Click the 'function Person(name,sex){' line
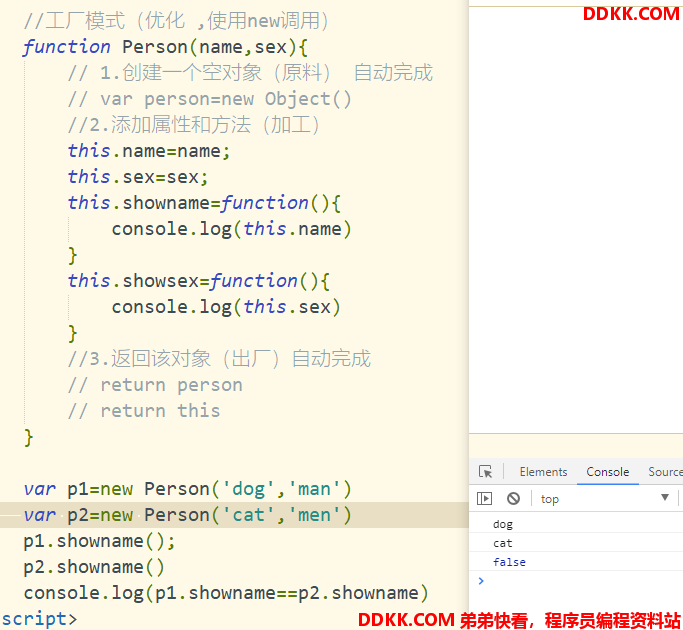 pyautogui.click(x=166, y=47)
